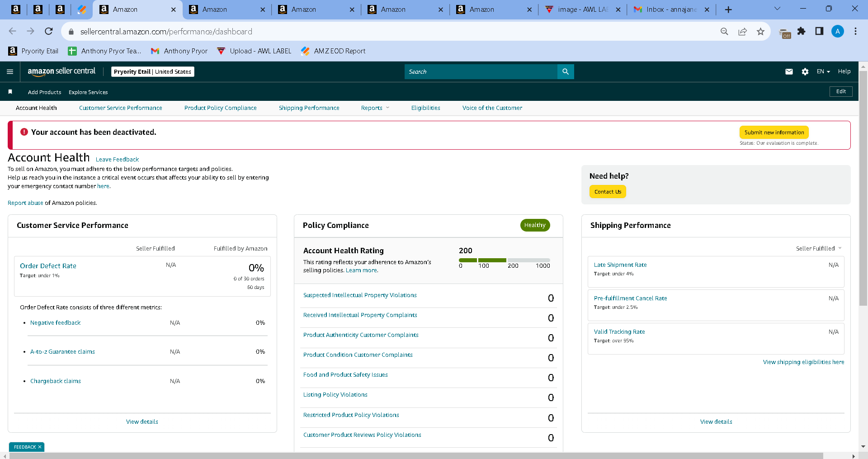The width and height of the screenshot is (868, 459).
Task: Click the Edit button in the navigation bar
Action: click(x=841, y=91)
